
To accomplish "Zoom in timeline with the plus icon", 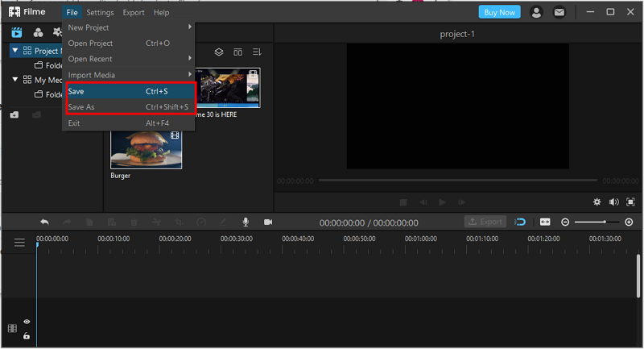I will click(629, 222).
